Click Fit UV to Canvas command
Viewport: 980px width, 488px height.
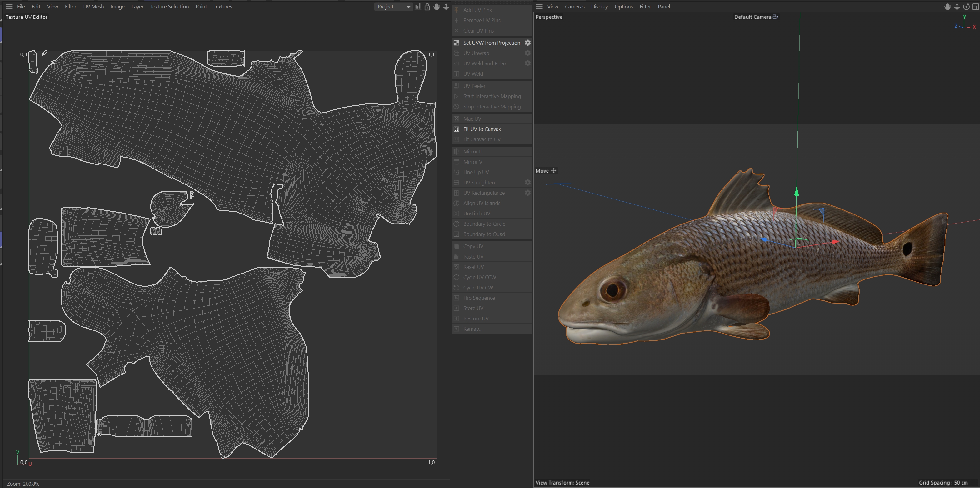click(482, 129)
